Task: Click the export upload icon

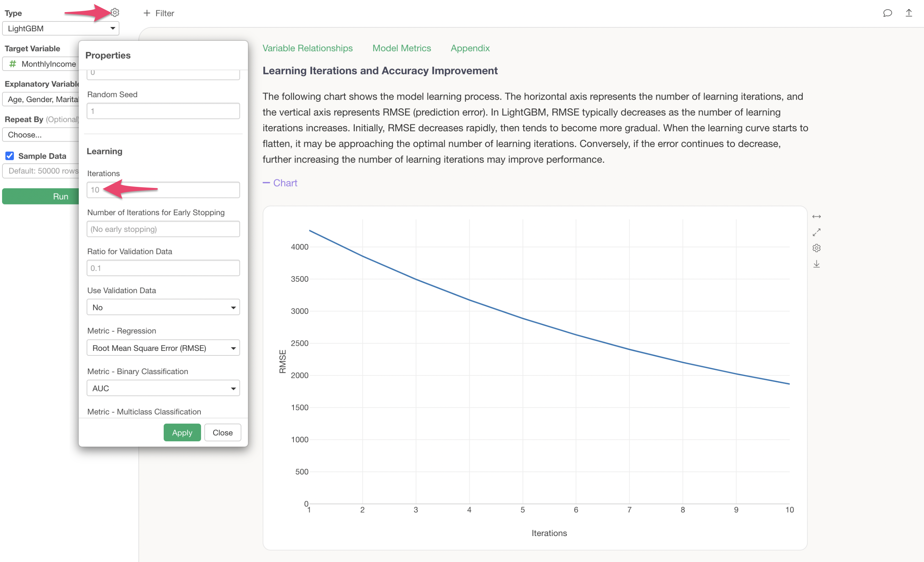Action: click(909, 13)
